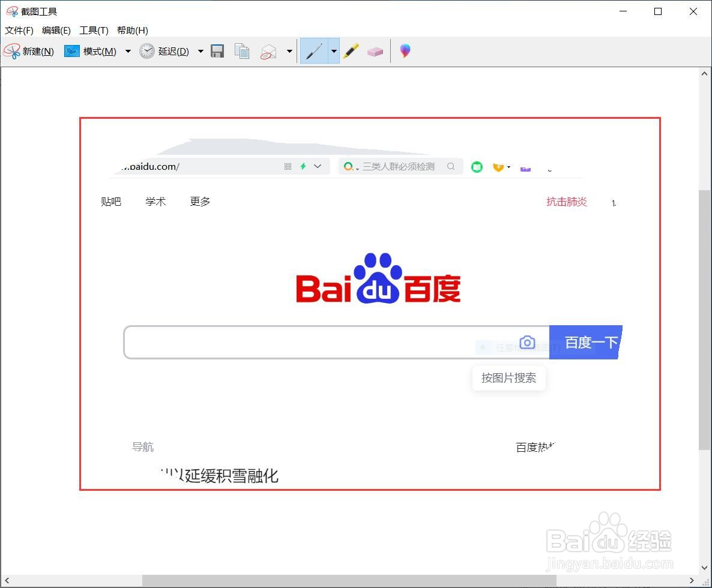Click scroll left arrow of horizontal scrollbar
Screen dimensions: 712x588
coord(7,580)
